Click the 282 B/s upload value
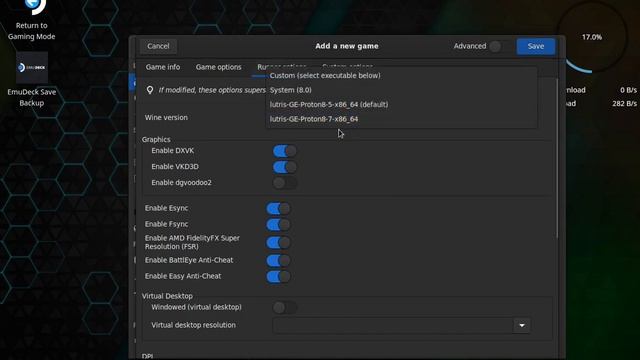 (x=624, y=104)
